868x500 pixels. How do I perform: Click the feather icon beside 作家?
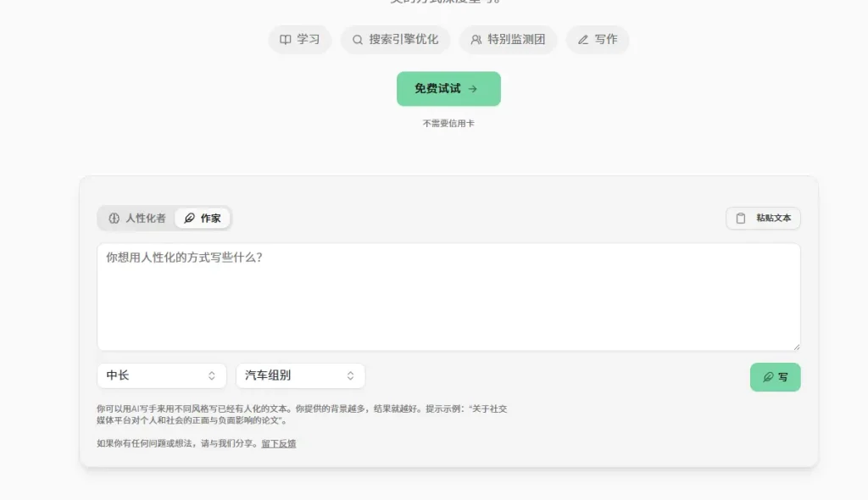click(x=189, y=219)
